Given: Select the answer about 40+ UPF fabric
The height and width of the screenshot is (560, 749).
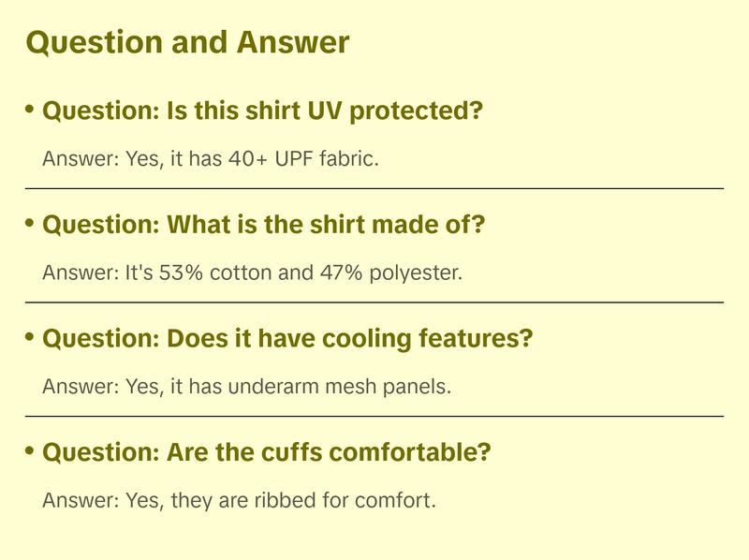Looking at the screenshot, I should tap(211, 159).
